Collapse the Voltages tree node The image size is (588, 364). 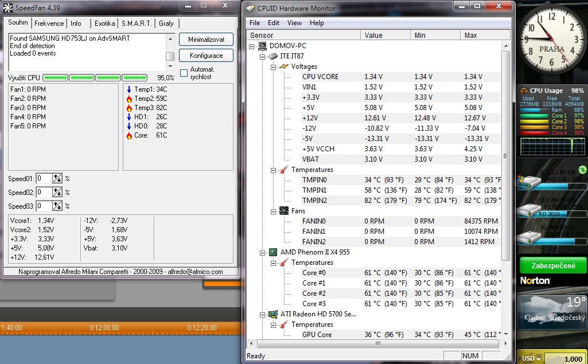(274, 66)
